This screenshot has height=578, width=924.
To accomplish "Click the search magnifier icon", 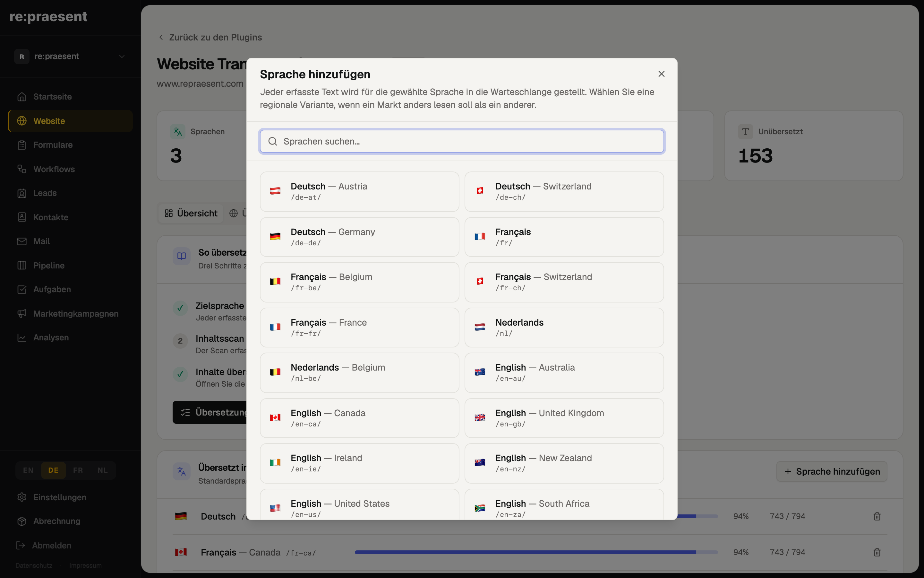I will [273, 141].
